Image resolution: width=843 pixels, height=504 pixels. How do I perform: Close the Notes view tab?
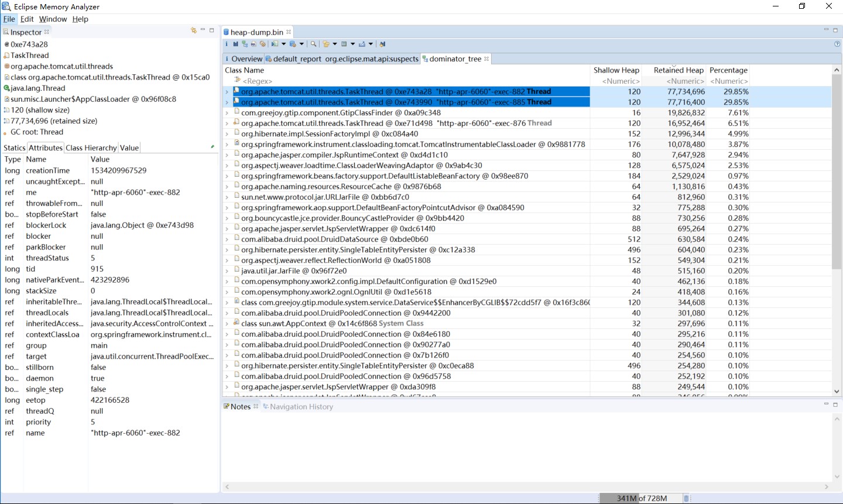coord(256,406)
